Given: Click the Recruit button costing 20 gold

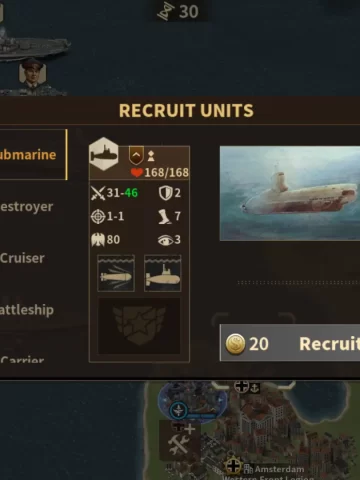Looking at the screenshot, I should click(x=290, y=343).
